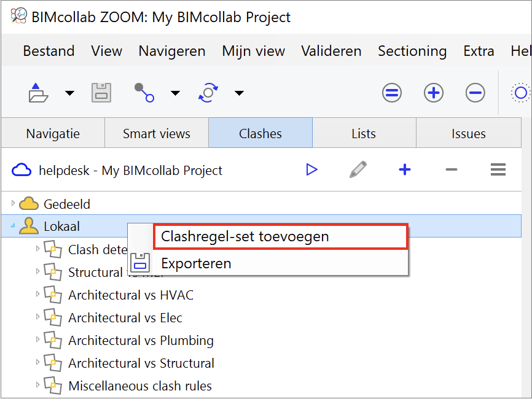Click the circled minus zoom out icon
Viewport: 532px width, 399px height.
[475, 93]
